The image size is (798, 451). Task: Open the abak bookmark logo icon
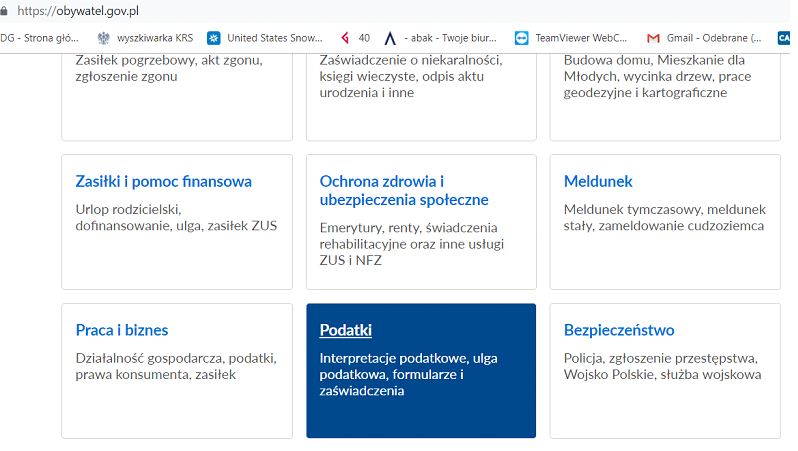point(390,38)
